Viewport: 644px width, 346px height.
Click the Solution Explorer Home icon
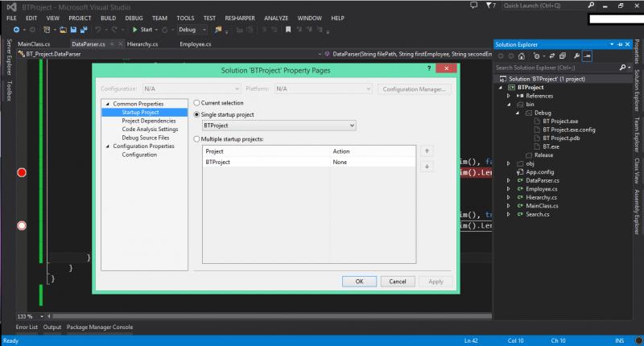[x=521, y=56]
